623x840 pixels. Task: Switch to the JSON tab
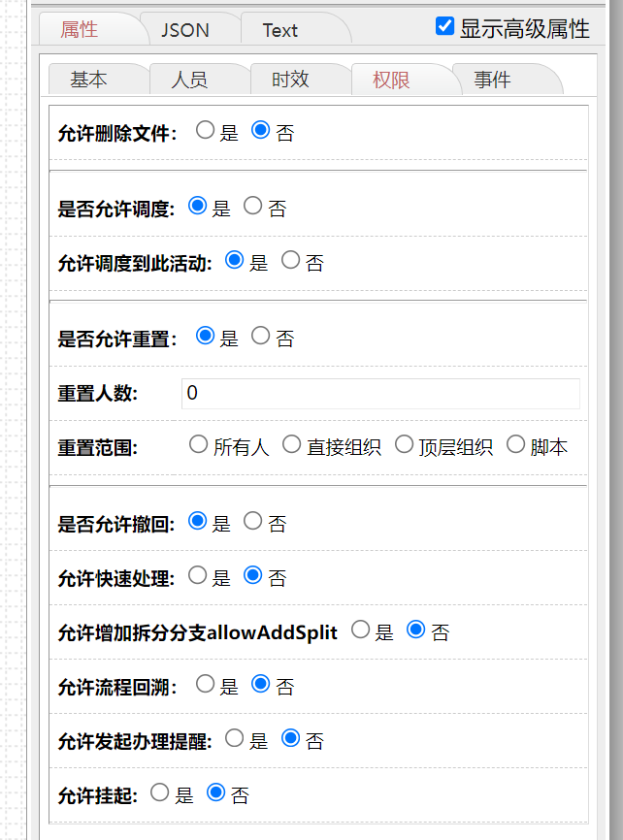click(184, 30)
